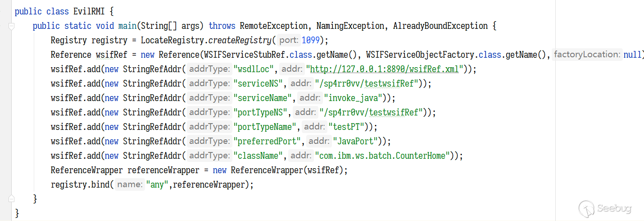Click the "portTypeNS" string literal
Image resolution: width=644 pixels, height=221 pixels.
tap(261, 112)
